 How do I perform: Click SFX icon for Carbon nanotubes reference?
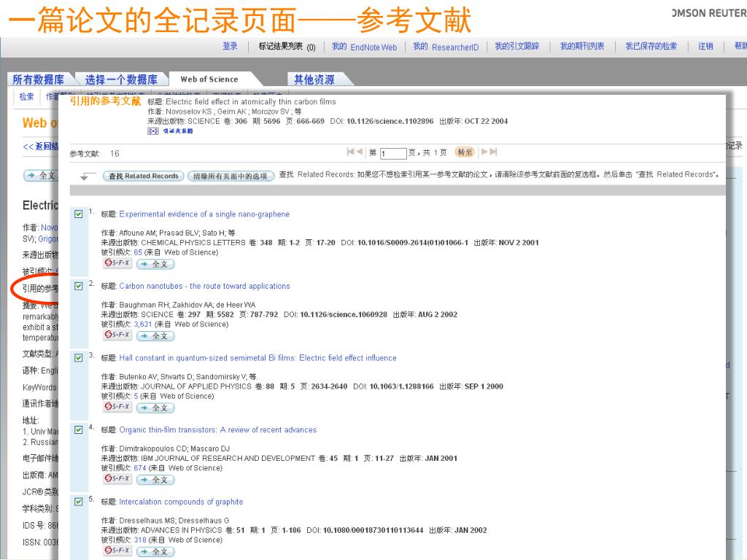click(117, 335)
